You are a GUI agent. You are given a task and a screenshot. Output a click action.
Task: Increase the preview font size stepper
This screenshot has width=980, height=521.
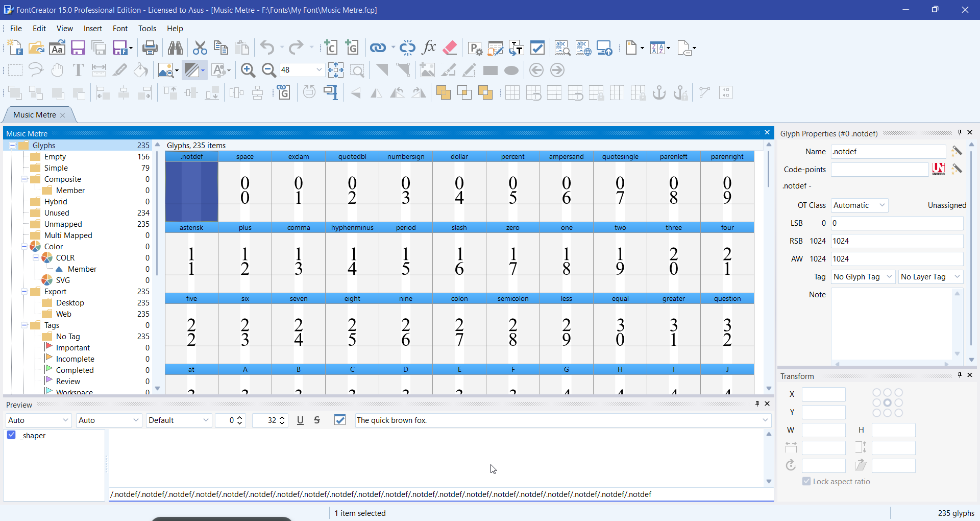pos(282,417)
